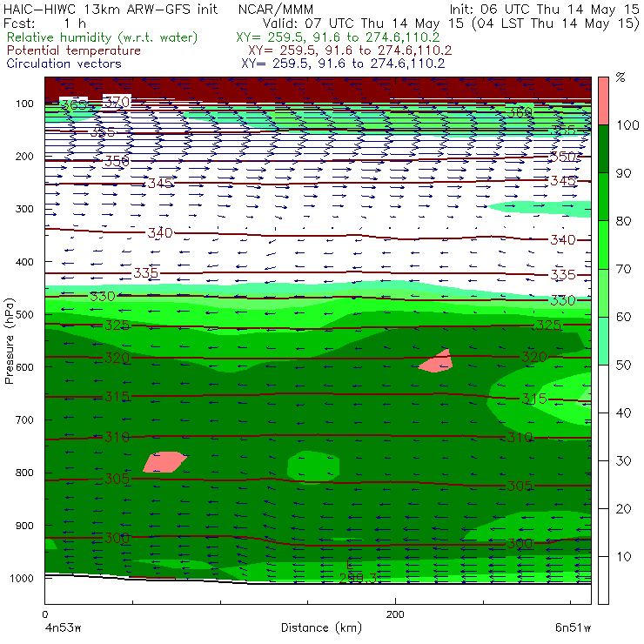This screenshot has width=644, height=644.
Task: Click the 'Fcst: 1 h' forecast label
Action: (x=44, y=23)
